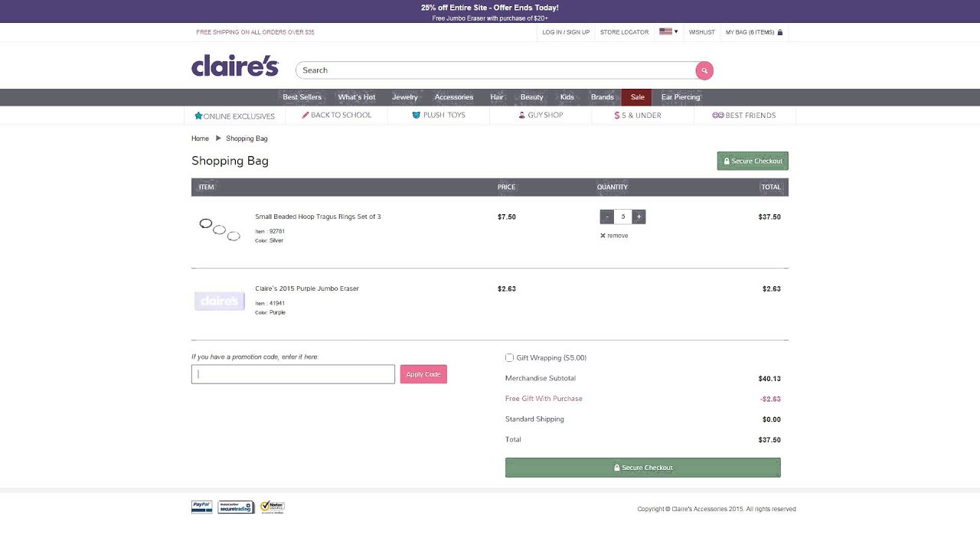Viewport: 980px width, 551px height.
Task: Open the Brands menu
Action: point(603,97)
